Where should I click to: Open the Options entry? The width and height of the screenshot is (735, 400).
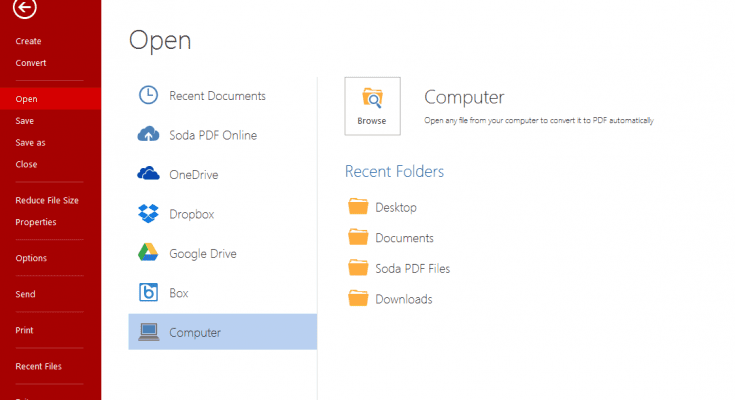coord(31,258)
